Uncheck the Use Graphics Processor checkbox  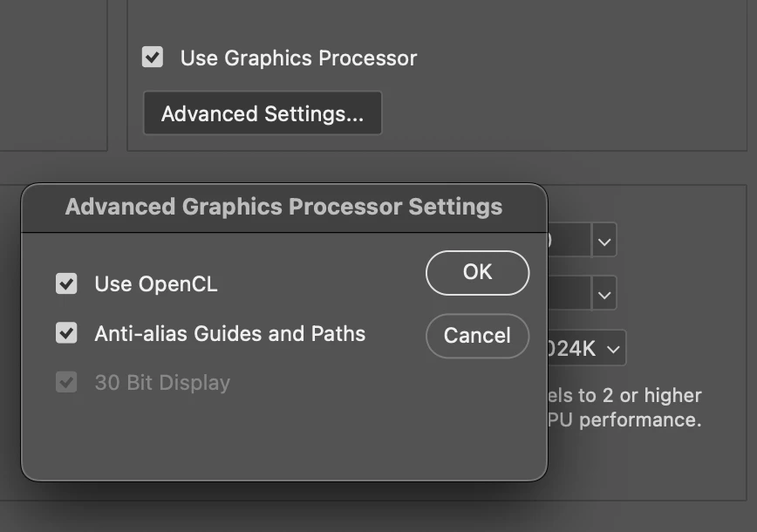point(153,58)
